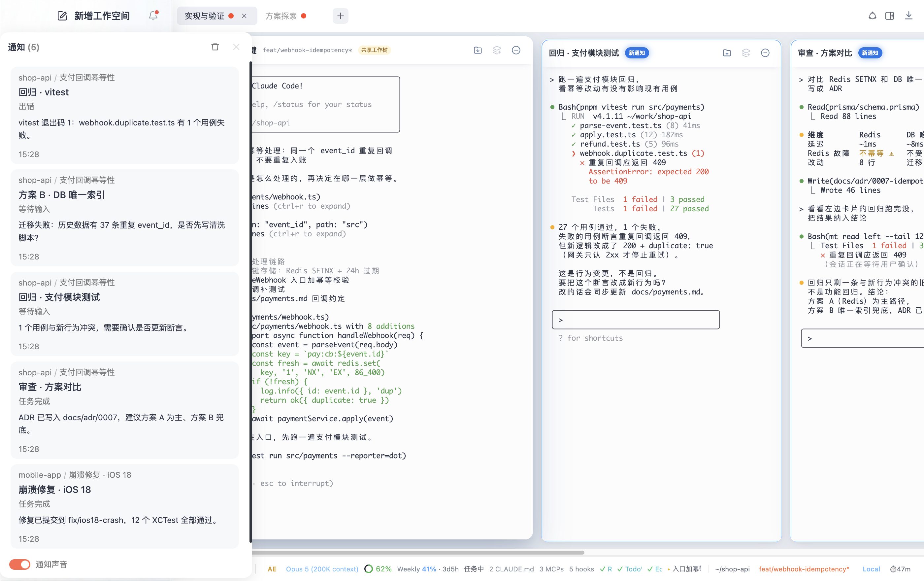This screenshot has height=581, width=924.
Task: Click the new workspace pencil icon
Action: pos(62,16)
